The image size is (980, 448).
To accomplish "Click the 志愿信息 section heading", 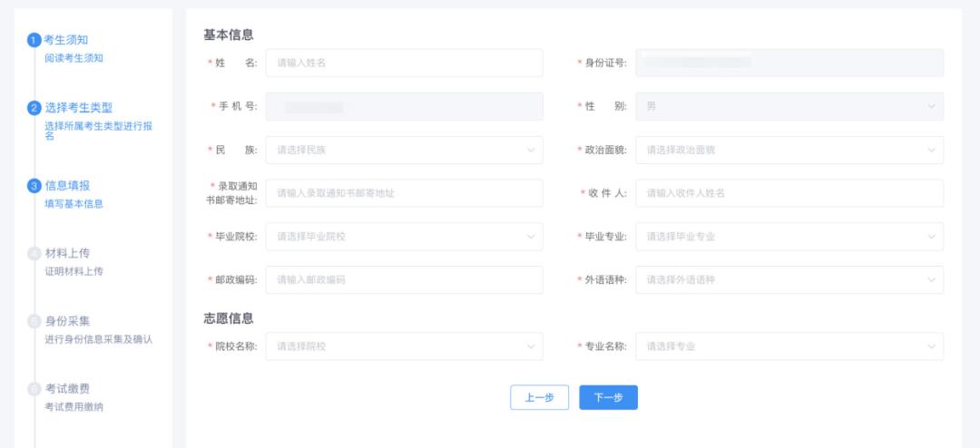I will [228, 318].
